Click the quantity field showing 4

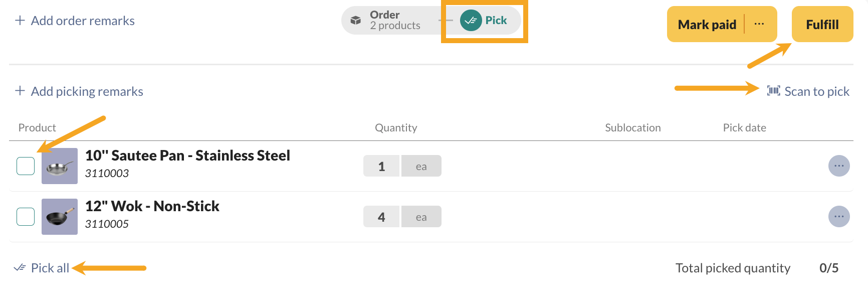coord(381,216)
